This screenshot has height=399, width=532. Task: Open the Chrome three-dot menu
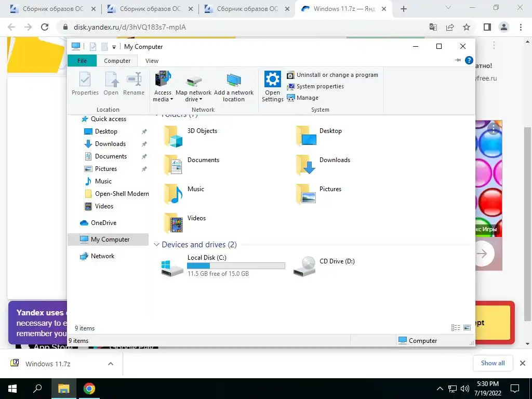tap(521, 27)
